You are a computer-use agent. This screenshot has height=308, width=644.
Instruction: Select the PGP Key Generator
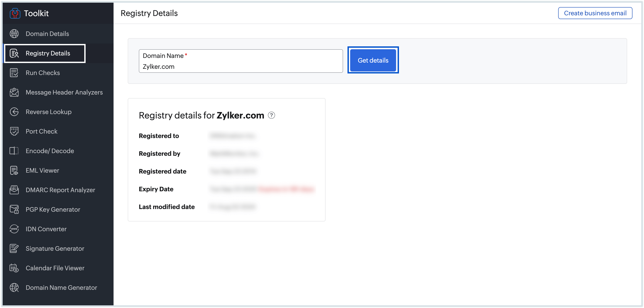pyautogui.click(x=53, y=209)
